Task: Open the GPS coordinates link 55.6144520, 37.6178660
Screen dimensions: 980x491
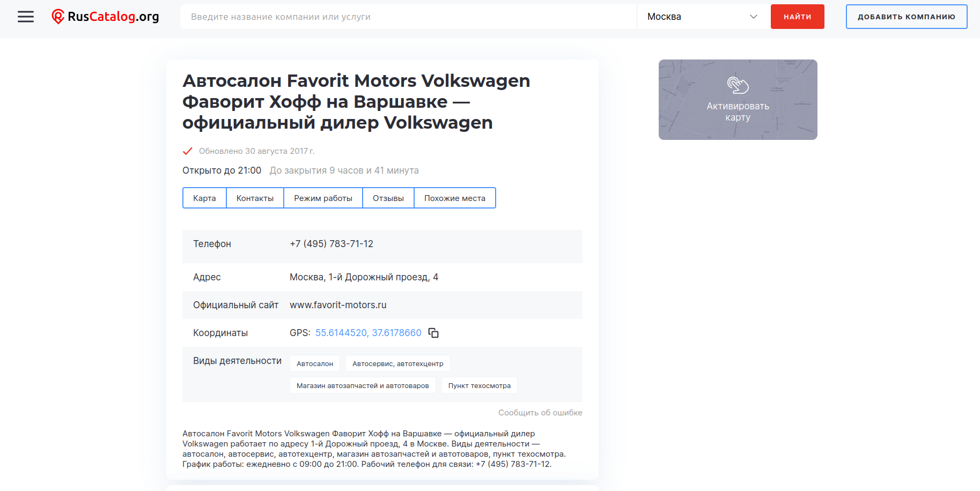Action: tap(369, 333)
